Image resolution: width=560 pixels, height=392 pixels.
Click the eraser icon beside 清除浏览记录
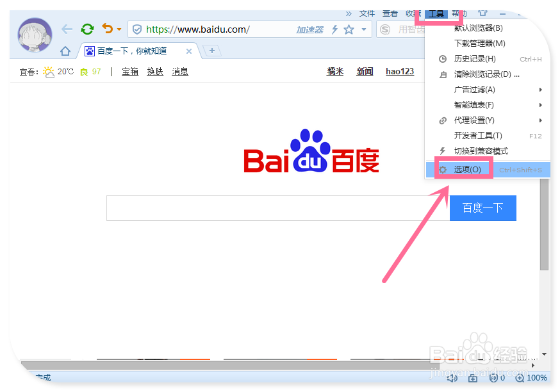443,74
